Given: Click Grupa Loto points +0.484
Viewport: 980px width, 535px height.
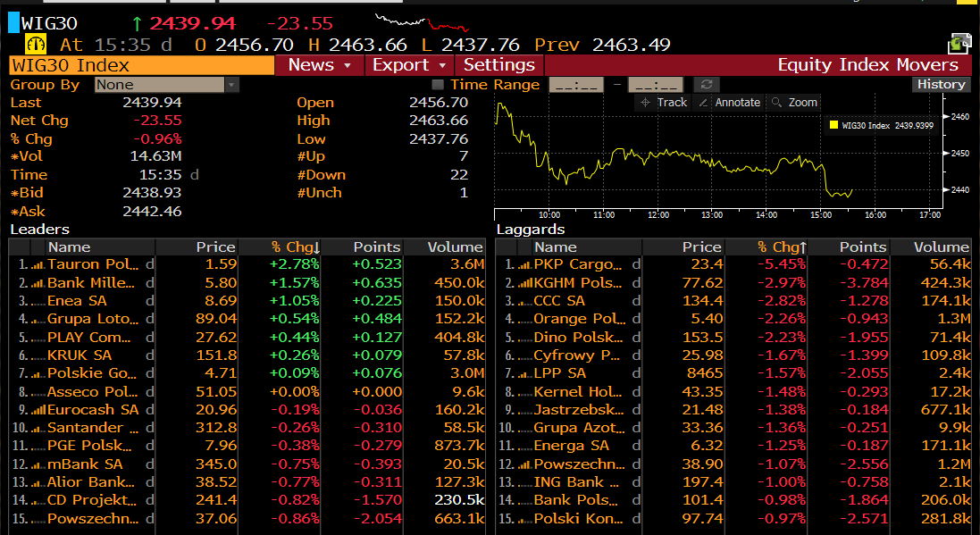Looking at the screenshot, I should coord(377,320).
